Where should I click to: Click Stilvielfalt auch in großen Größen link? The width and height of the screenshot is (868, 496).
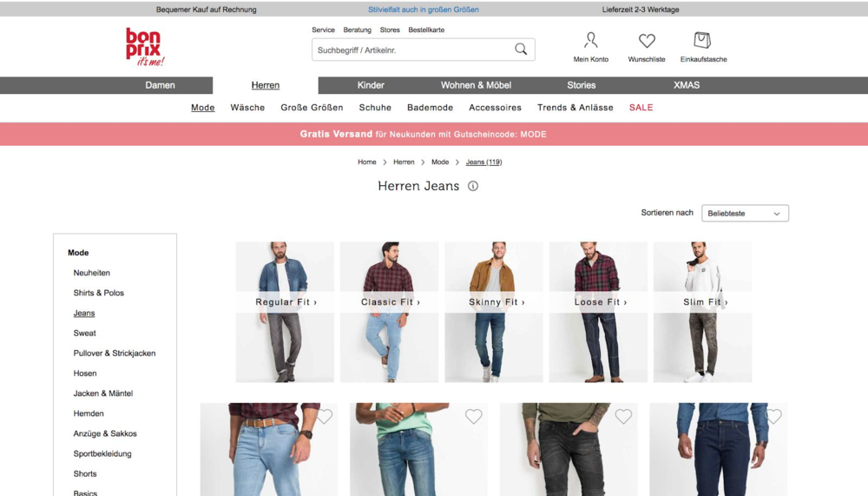pyautogui.click(x=424, y=10)
